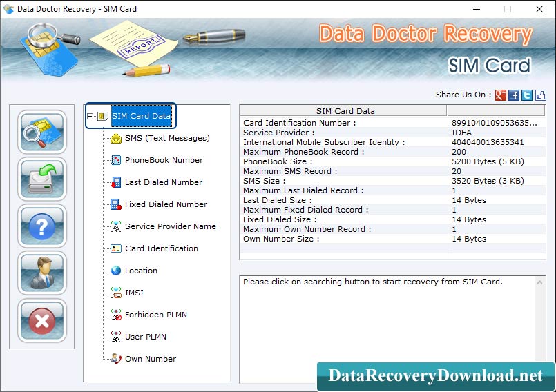Click the Fixed Dialed Number icon
The height and width of the screenshot is (392, 556).
click(x=116, y=204)
